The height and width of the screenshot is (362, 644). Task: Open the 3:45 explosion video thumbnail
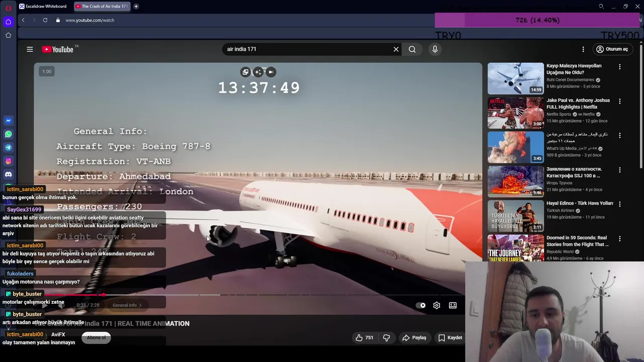[x=516, y=147]
